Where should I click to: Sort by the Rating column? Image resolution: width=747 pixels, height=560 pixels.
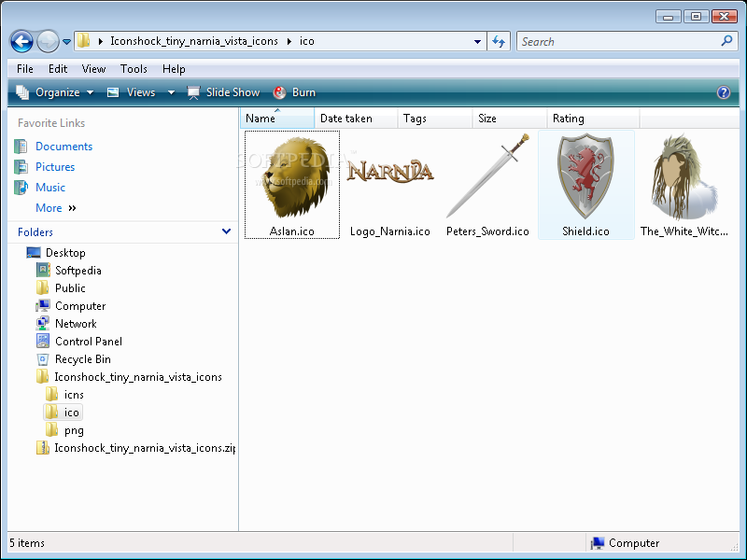[x=593, y=119]
